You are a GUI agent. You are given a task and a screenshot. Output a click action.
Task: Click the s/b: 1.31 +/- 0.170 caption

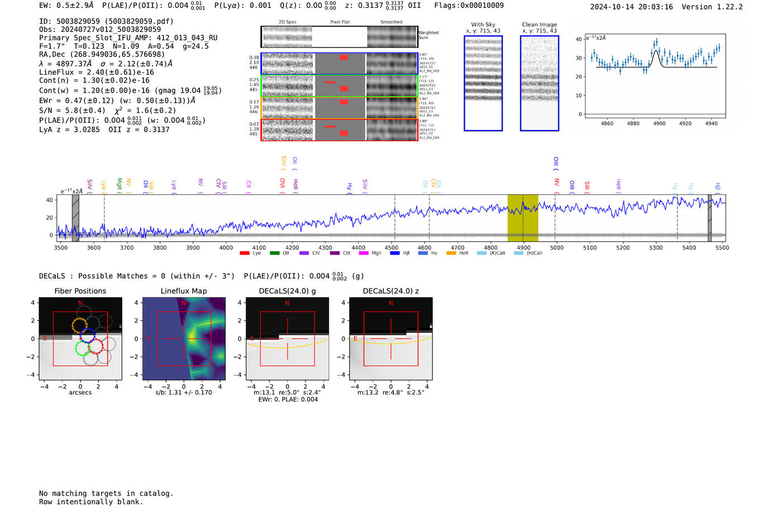point(184,392)
